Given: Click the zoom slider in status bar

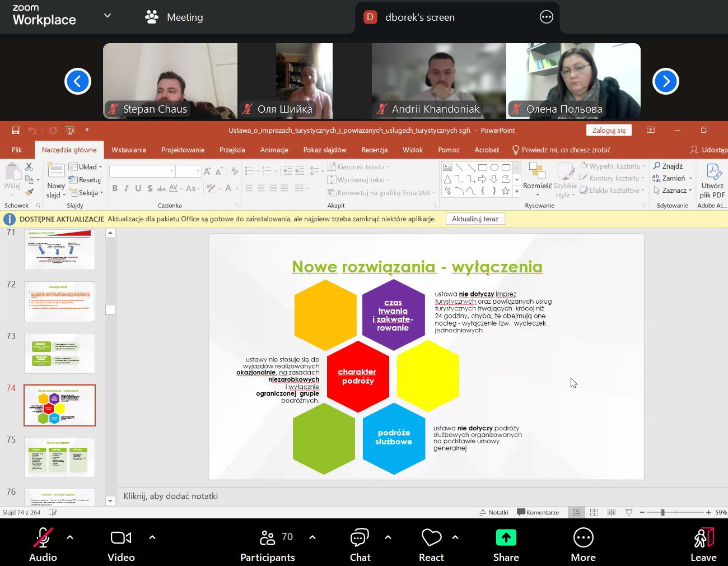Looking at the screenshot, I should (x=662, y=512).
